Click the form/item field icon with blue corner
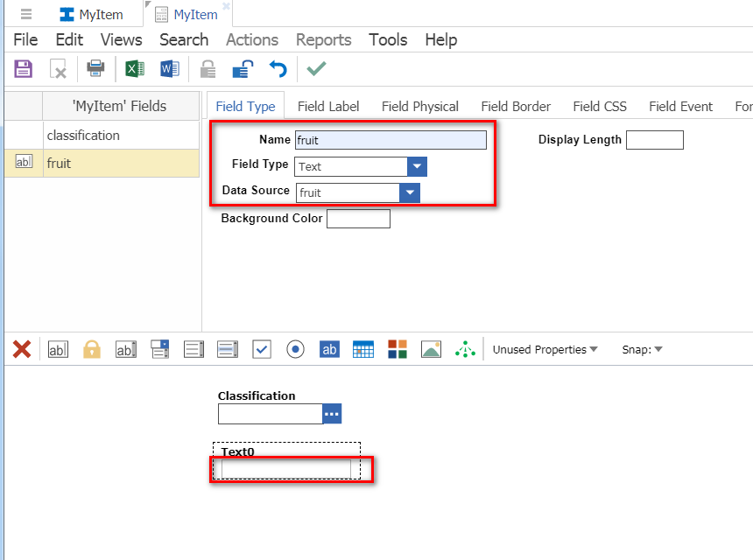 (x=160, y=349)
